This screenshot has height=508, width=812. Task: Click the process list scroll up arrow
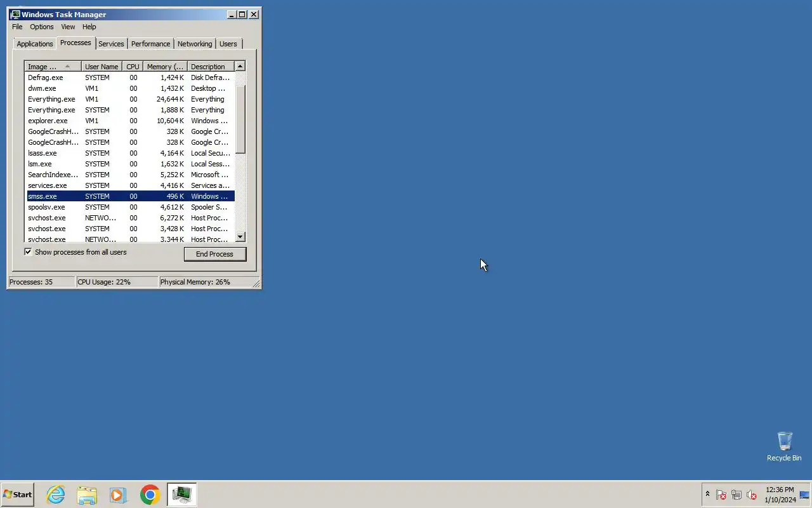click(240, 66)
